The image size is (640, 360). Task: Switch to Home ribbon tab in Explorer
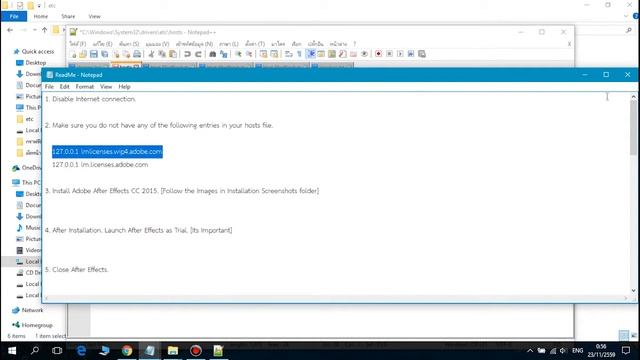40,16
